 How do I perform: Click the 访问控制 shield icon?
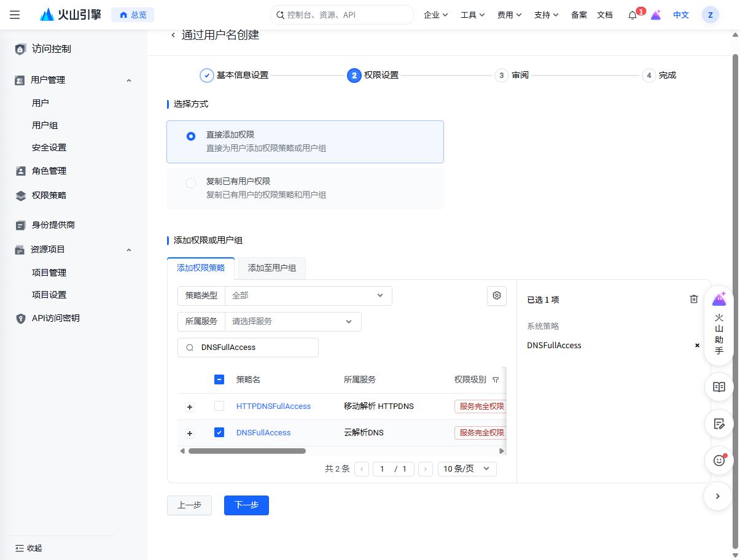pyautogui.click(x=21, y=49)
